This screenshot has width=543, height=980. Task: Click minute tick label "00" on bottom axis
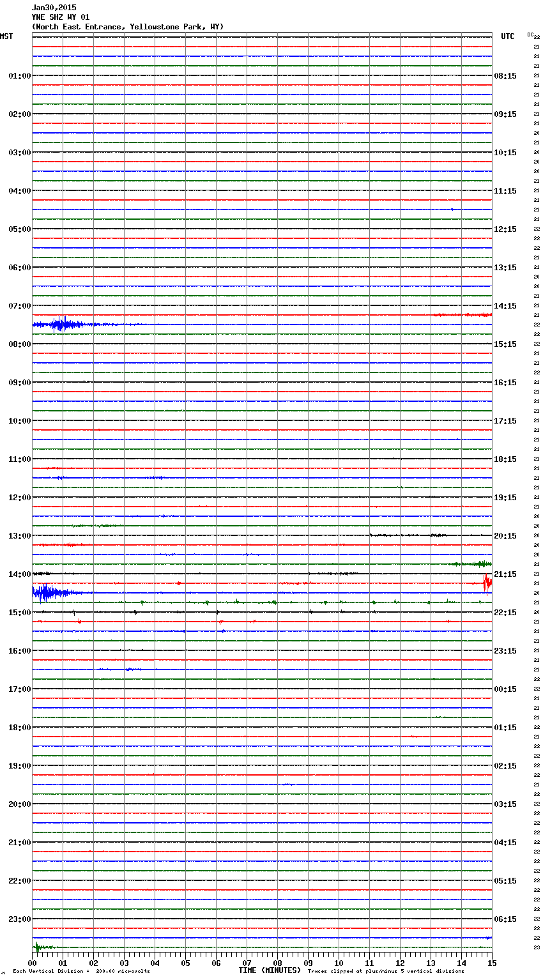click(32, 963)
